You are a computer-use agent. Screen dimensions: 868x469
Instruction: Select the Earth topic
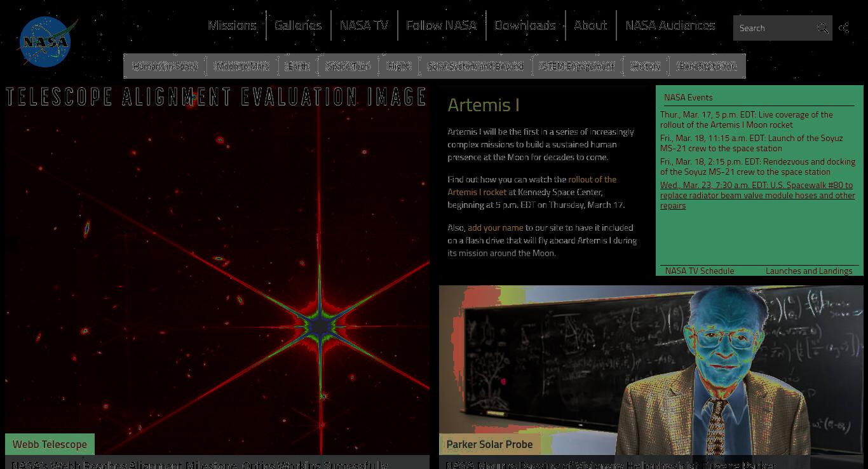298,66
